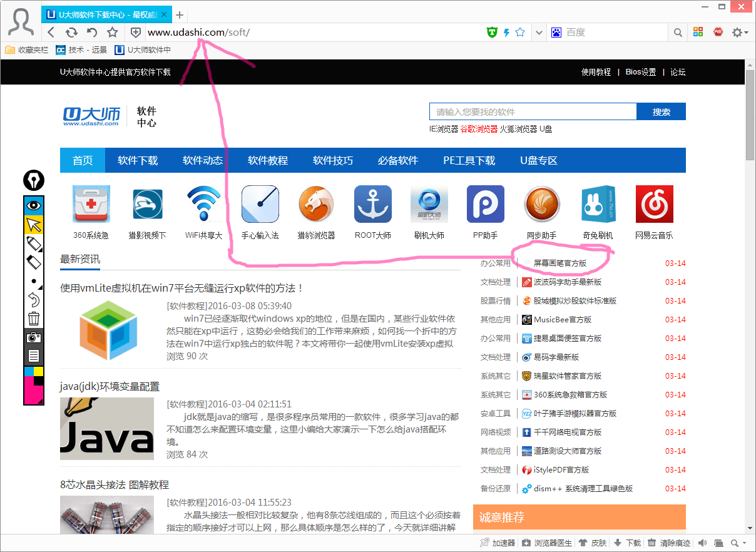Toggle annotation visibility with the eye icon
Screen dimensions: 756x552
34,205
